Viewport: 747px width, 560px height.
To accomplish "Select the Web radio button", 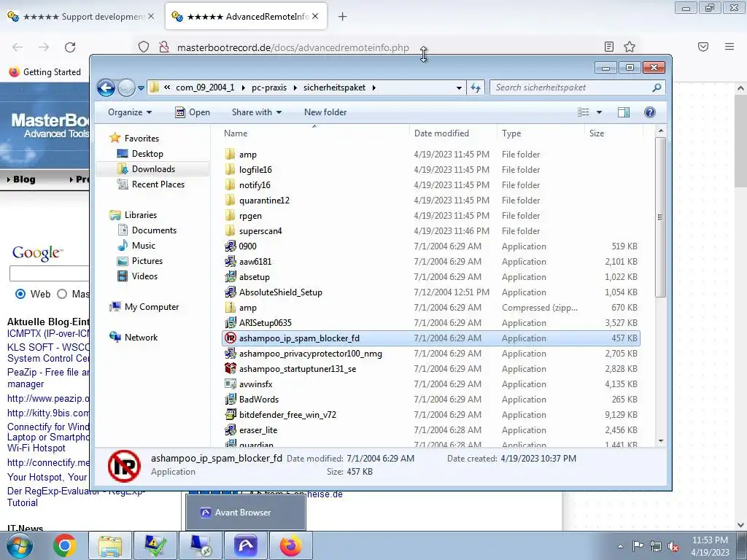I will [20, 294].
